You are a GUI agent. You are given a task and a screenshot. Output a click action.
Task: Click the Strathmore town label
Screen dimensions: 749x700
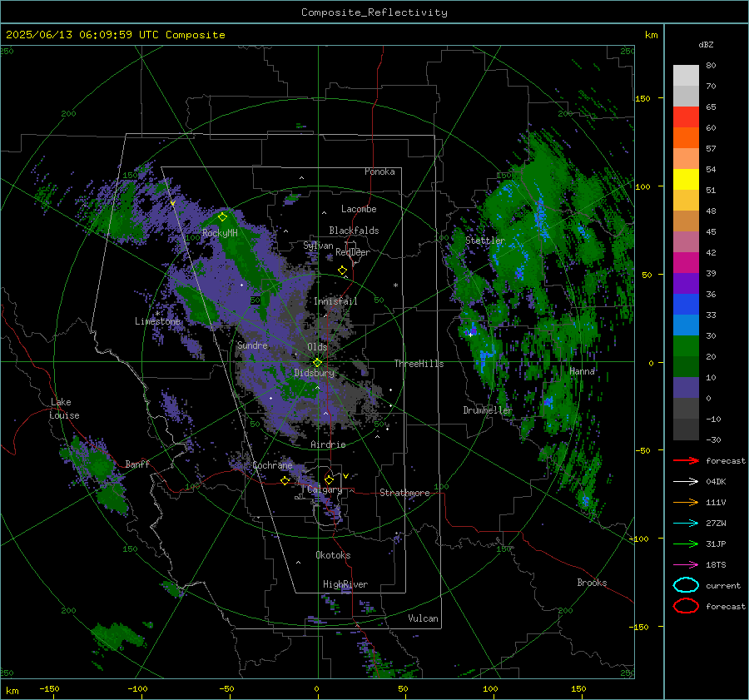tap(404, 493)
